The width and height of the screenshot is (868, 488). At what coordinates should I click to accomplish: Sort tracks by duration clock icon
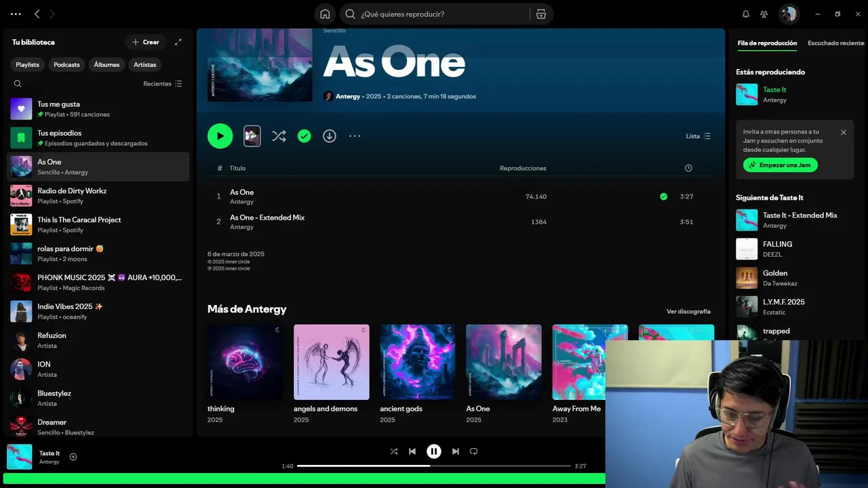[x=688, y=168]
